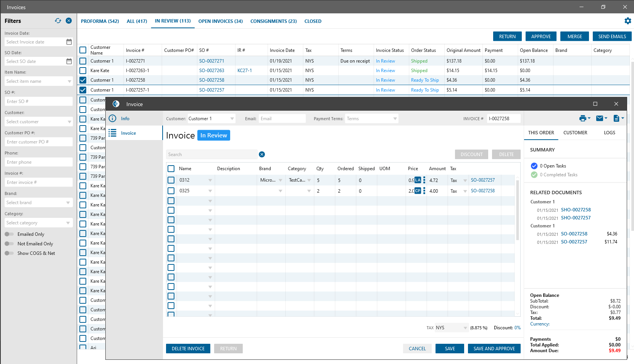Refresh the Filters panel

point(58,21)
